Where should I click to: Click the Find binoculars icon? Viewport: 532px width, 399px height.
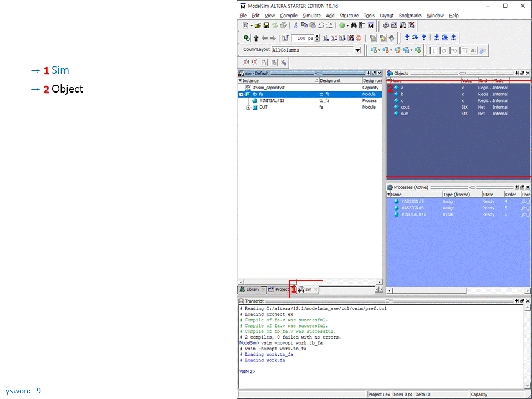pos(354,25)
